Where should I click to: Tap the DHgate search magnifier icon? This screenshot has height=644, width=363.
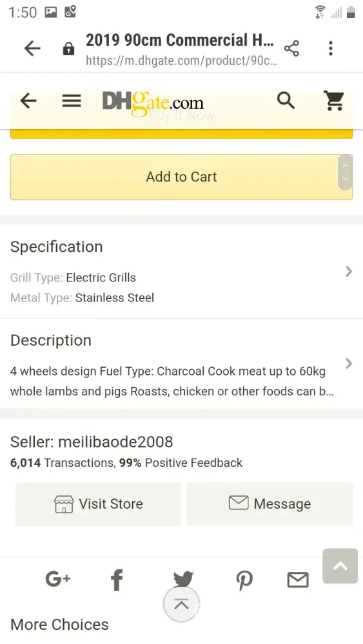[x=286, y=100]
